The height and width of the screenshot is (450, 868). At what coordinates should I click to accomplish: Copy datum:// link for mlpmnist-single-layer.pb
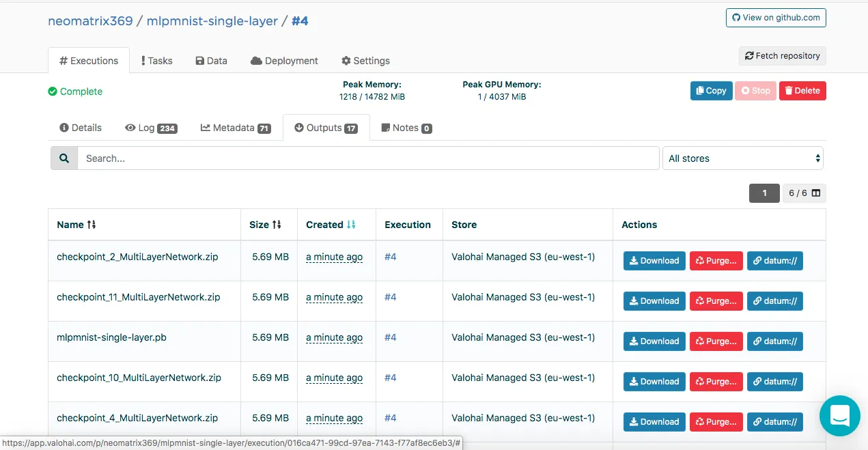click(775, 341)
